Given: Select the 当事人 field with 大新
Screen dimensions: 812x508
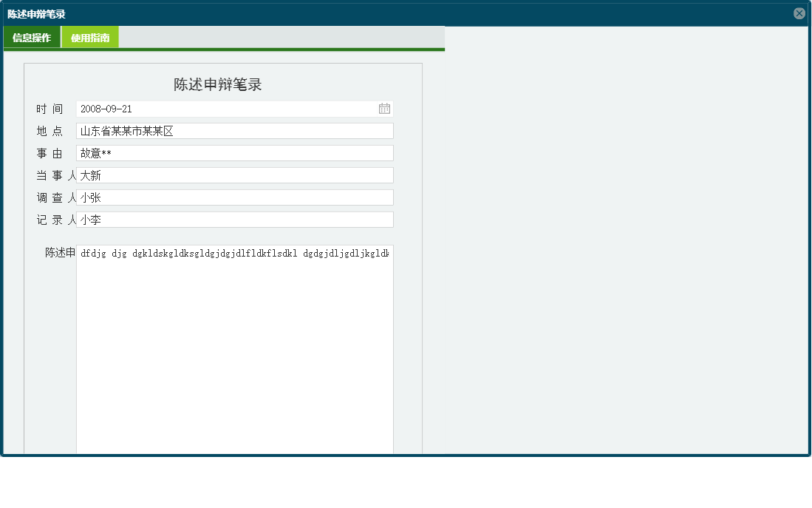Looking at the screenshot, I should (x=235, y=175).
